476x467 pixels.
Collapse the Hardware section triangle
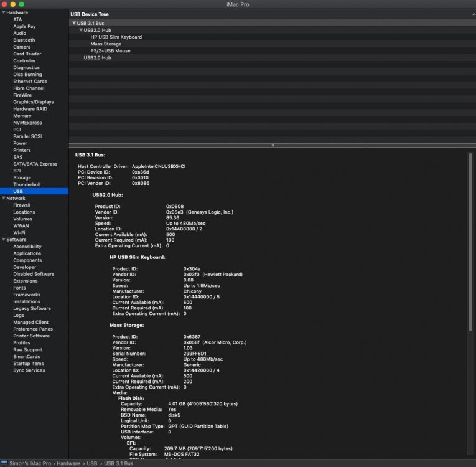[4, 12]
